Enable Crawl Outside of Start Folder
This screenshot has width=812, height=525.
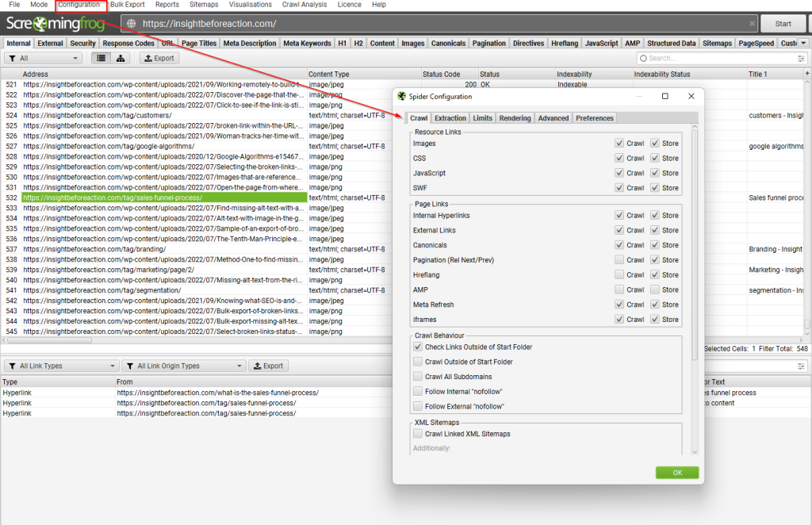(x=418, y=362)
